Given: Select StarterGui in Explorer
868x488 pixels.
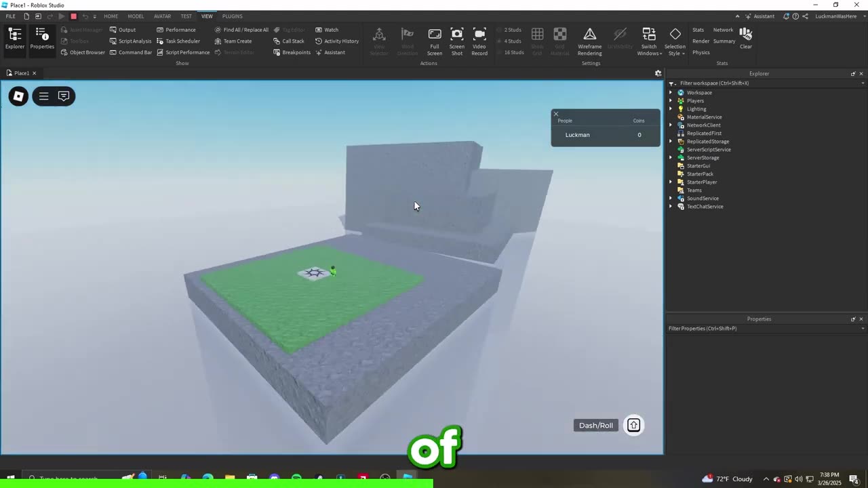Looking at the screenshot, I should pos(698,166).
